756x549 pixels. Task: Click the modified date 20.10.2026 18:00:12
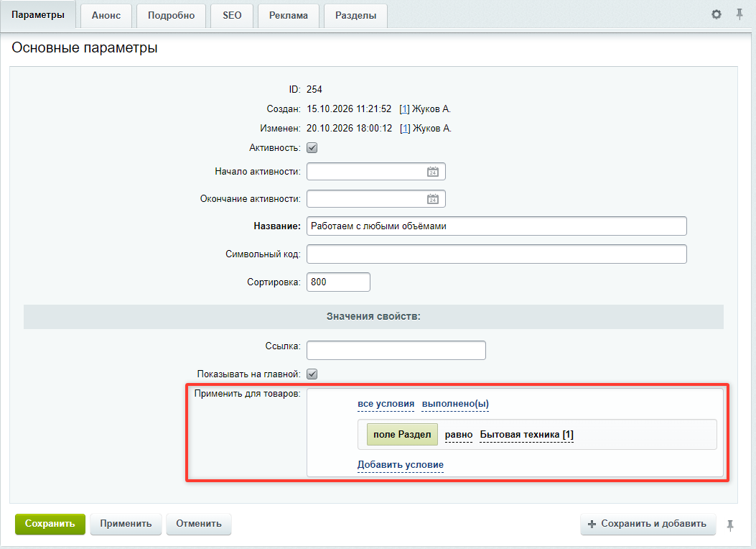pos(350,129)
